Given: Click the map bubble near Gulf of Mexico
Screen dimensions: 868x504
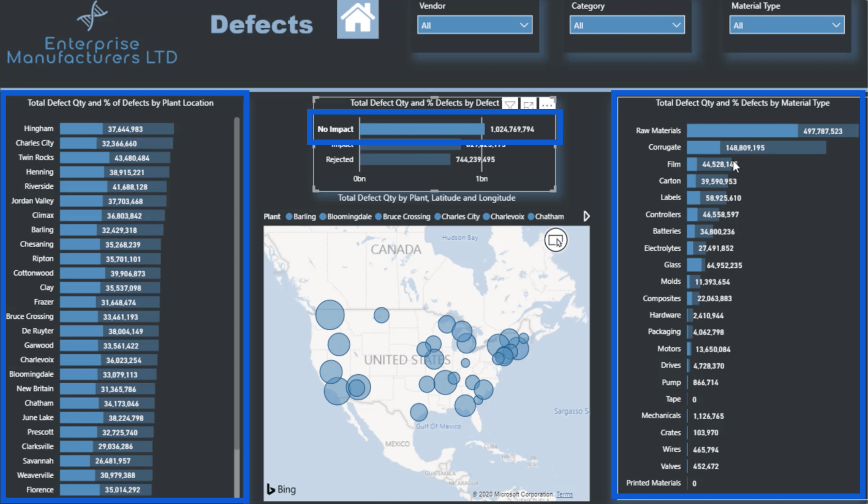Looking at the screenshot, I should [419, 412].
